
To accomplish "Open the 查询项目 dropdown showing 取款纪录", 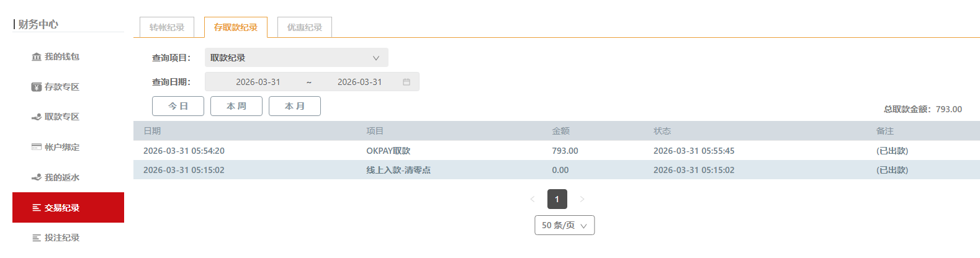I will point(296,58).
